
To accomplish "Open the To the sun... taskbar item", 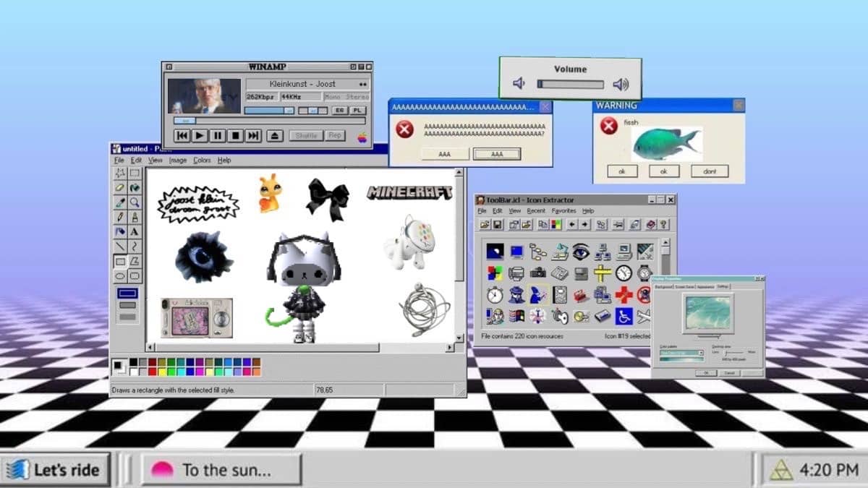I will click(221, 470).
